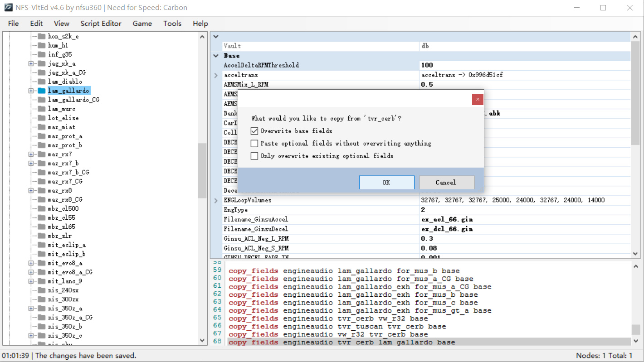The width and height of the screenshot is (644, 362).
Task: Select script line 65 tvr_cerb vw_r32
Action: 328,319
